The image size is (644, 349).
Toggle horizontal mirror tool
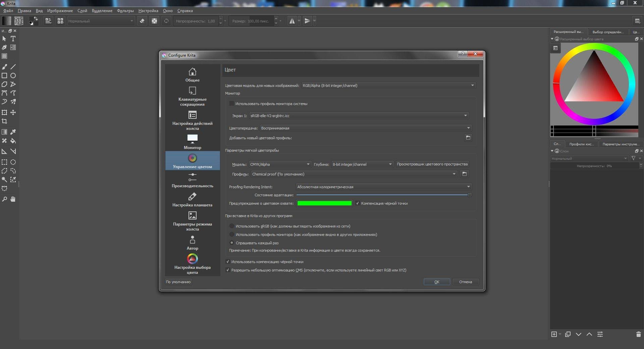(x=292, y=21)
